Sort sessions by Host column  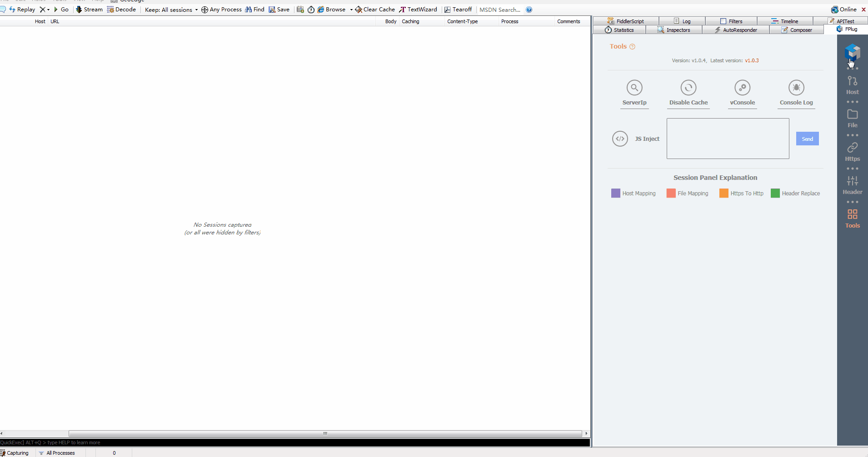(40, 21)
